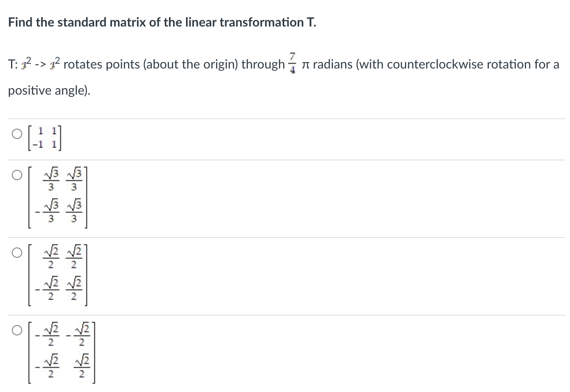This screenshot has height=392, width=570.
Task: Select the first radio button option
Action: point(17,134)
